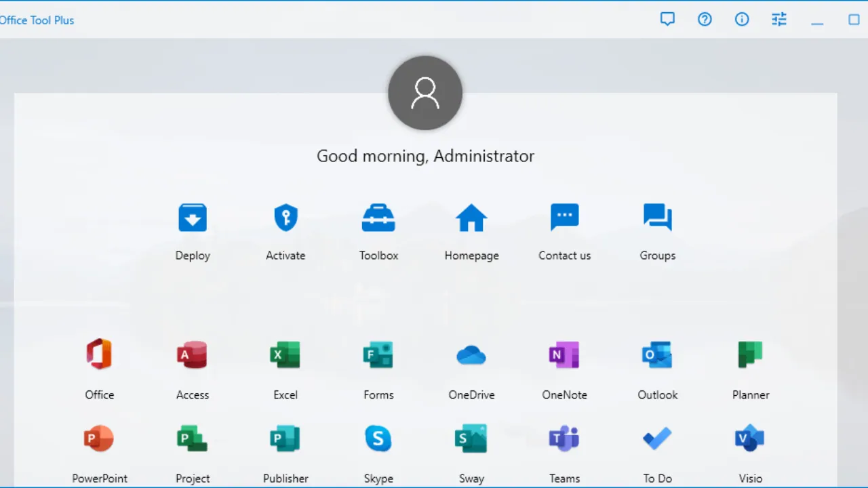Click the Office app icon
868x488 pixels.
[x=99, y=354]
